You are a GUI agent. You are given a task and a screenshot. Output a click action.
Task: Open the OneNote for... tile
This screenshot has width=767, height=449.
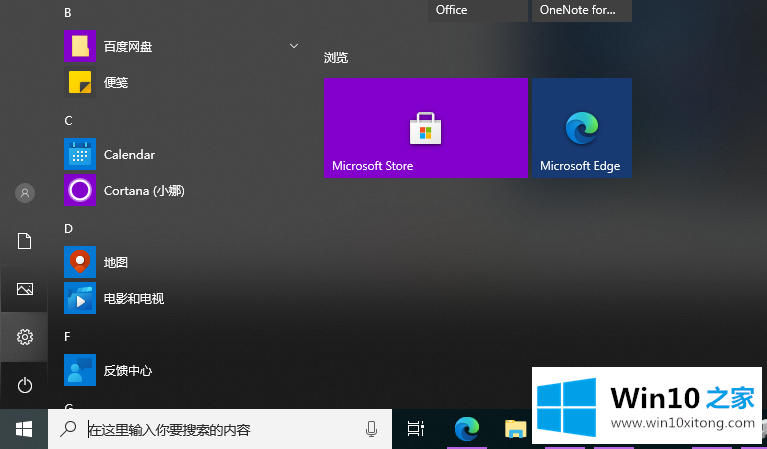pos(582,10)
